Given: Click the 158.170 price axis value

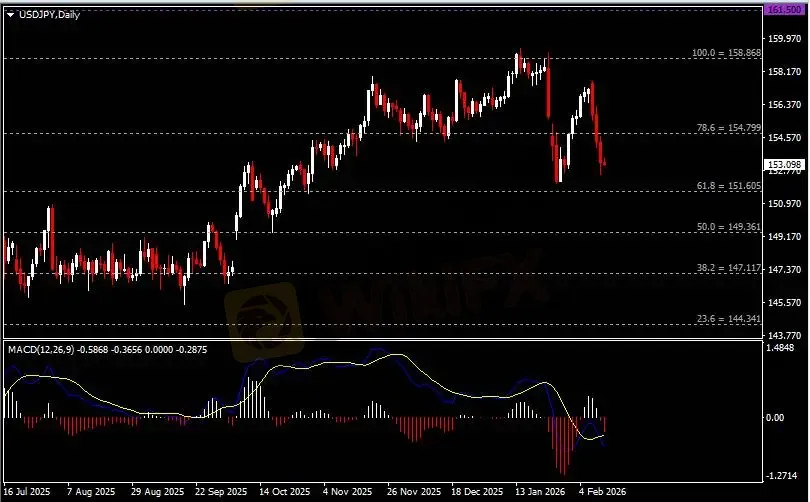Looking at the screenshot, I should tap(784, 72).
